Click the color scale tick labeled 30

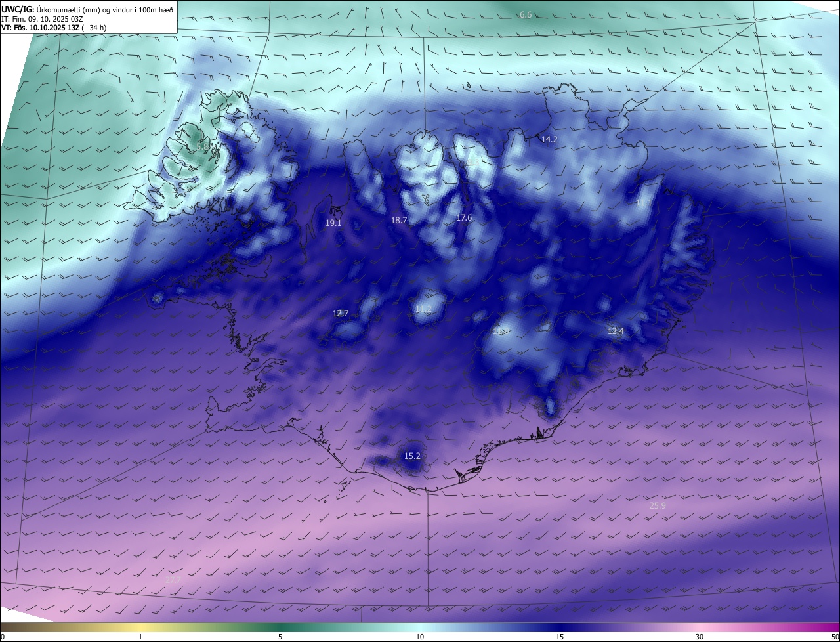tap(700, 637)
